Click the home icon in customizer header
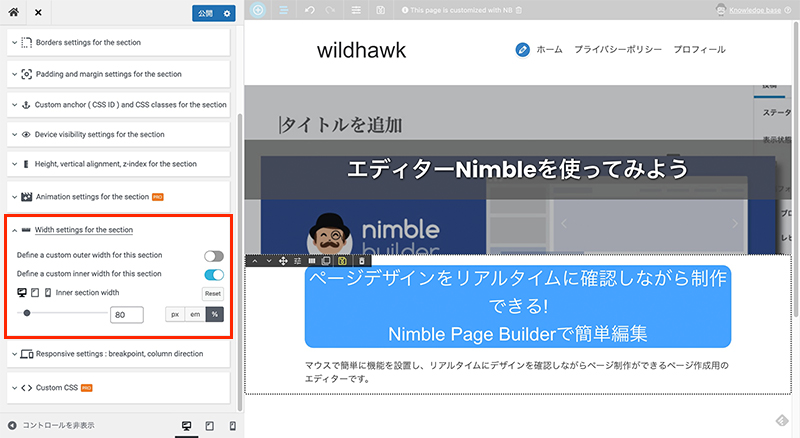 [14, 13]
